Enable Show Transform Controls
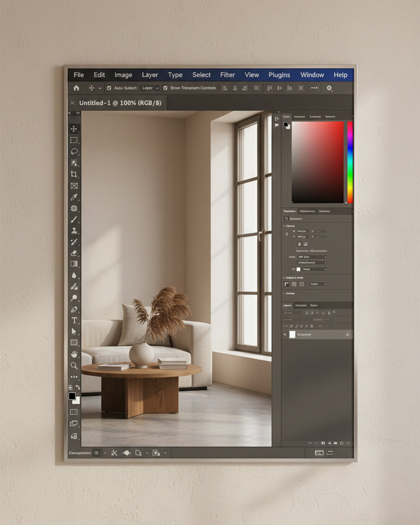 [x=165, y=88]
